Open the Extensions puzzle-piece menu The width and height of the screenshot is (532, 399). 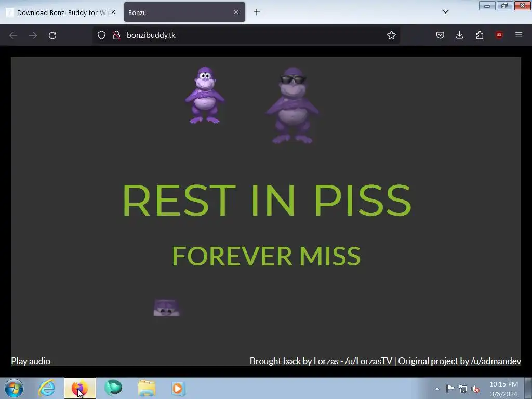[x=480, y=35]
